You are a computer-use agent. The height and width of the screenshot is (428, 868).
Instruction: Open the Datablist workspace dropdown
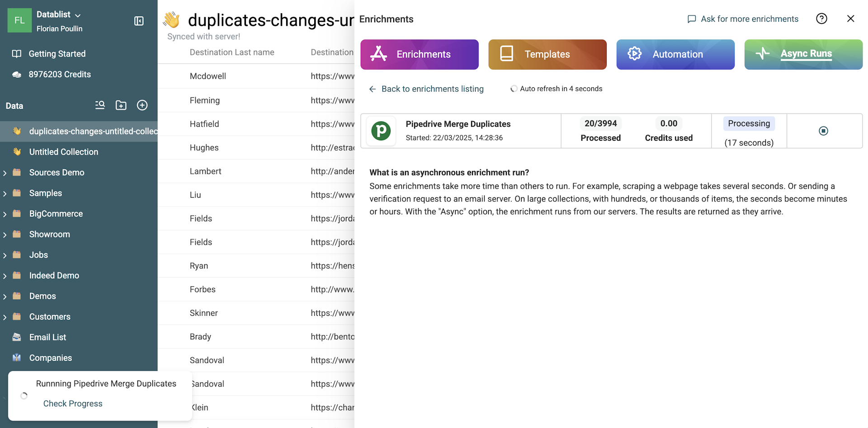coord(58,14)
